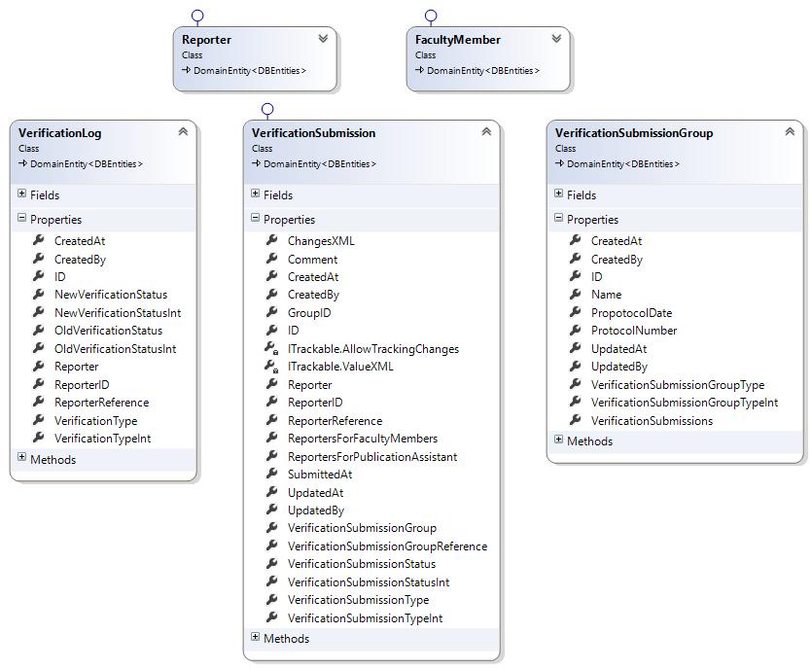
Task: Select VerificationSubmissionStatus property
Action: point(362,564)
